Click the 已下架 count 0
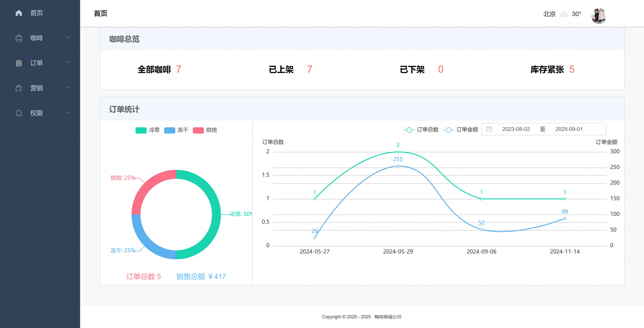The width and height of the screenshot is (644, 328). click(441, 69)
